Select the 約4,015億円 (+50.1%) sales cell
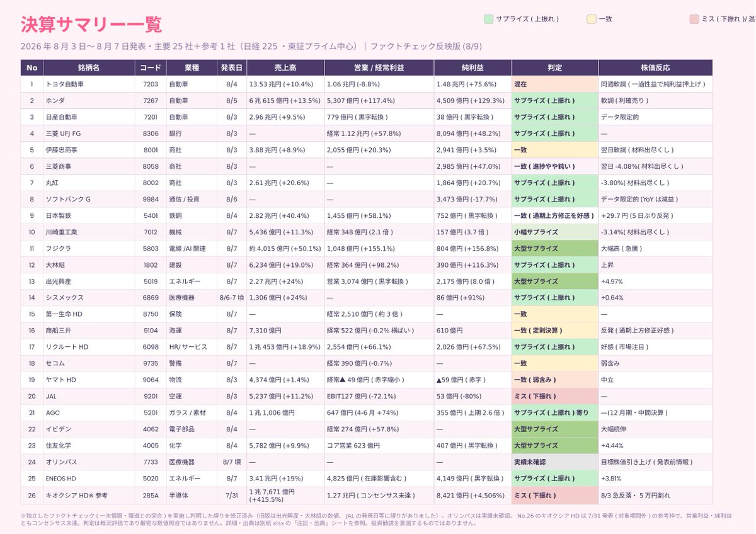Screen dimensions: 756x534 (285, 248)
